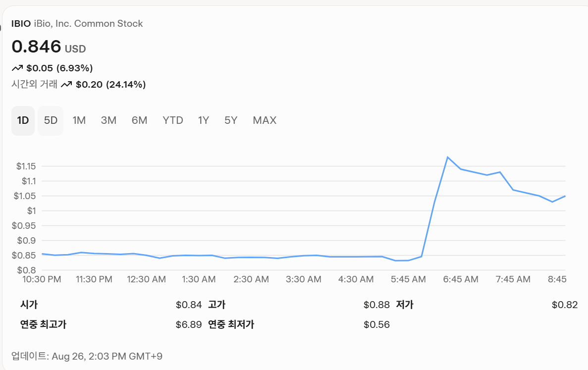Click the 8:45 x-axis label
This screenshot has height=370, width=588.
coord(557,279)
